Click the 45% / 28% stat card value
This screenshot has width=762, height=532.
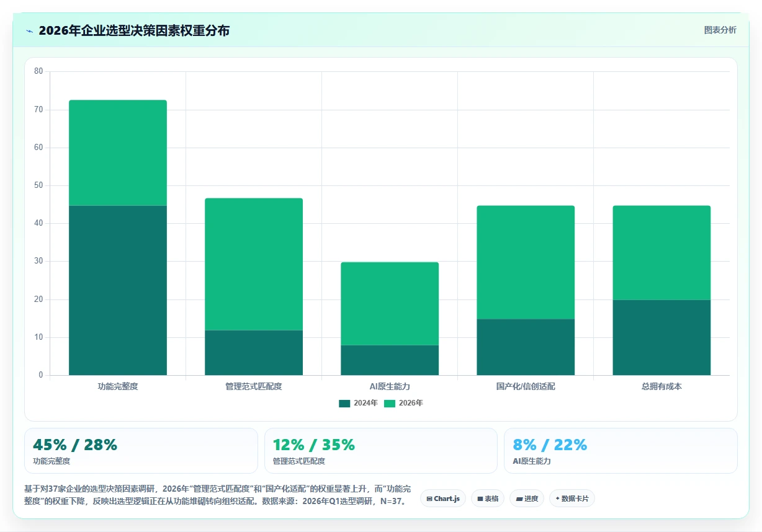pyautogui.click(x=75, y=445)
